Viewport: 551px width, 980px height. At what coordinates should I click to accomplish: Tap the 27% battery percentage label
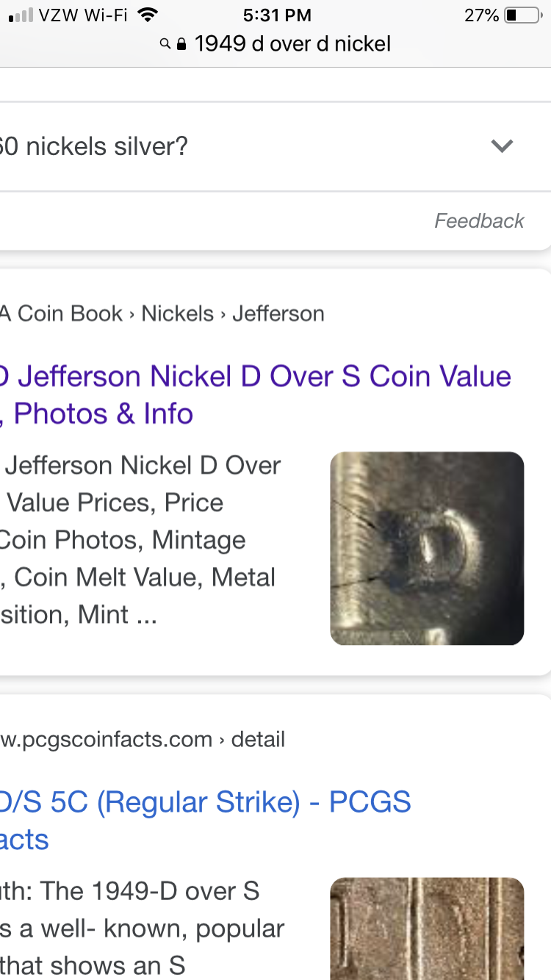tap(481, 15)
